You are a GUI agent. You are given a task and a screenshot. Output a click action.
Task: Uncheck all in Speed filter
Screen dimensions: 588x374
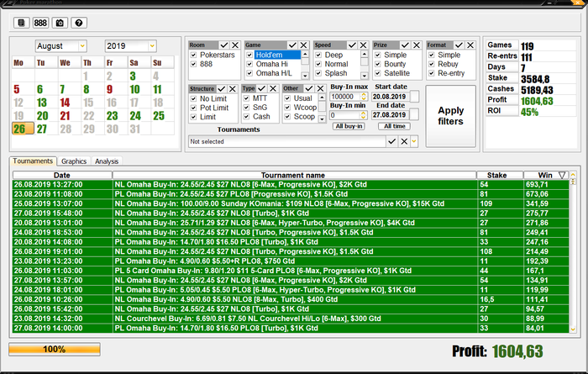pos(363,45)
